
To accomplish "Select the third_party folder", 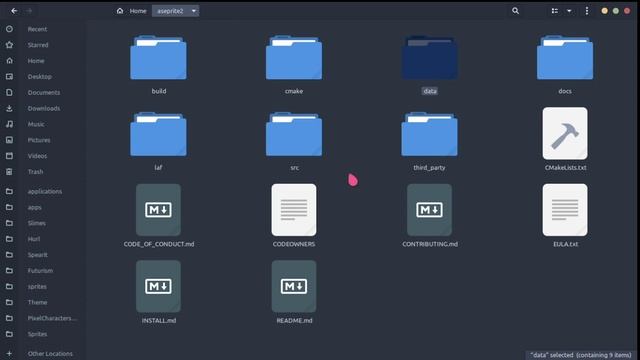I will click(429, 134).
